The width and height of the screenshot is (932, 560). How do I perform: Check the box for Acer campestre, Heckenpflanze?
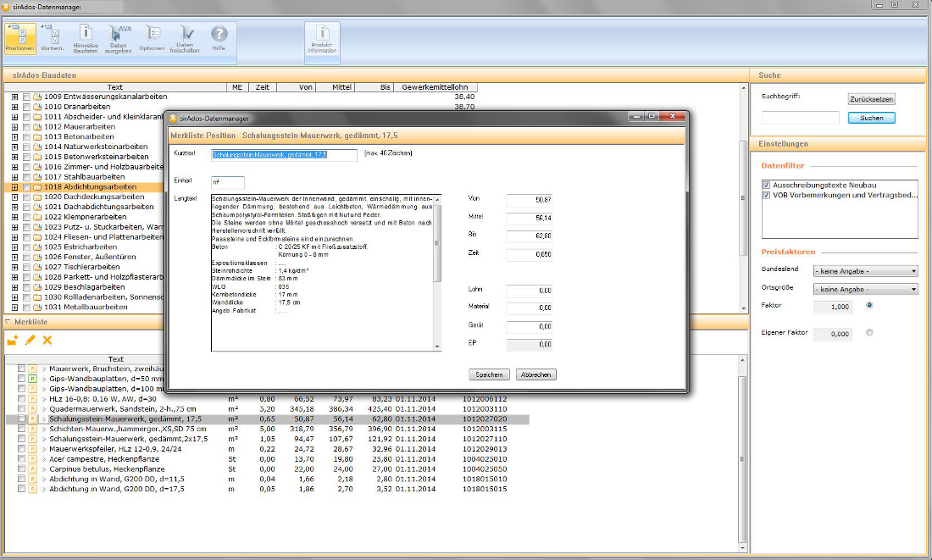21,458
